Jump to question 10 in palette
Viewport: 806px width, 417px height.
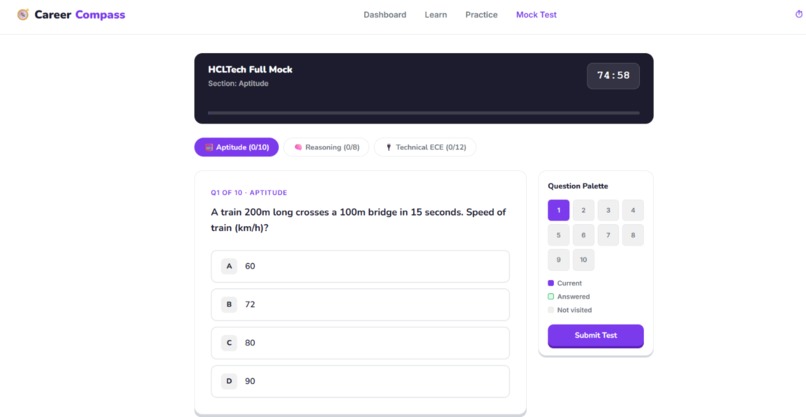click(x=583, y=260)
